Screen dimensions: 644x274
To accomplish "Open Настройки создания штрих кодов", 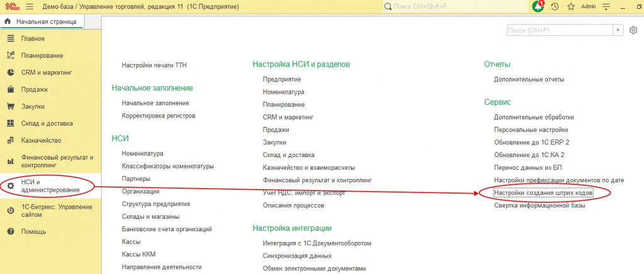I will (544, 193).
